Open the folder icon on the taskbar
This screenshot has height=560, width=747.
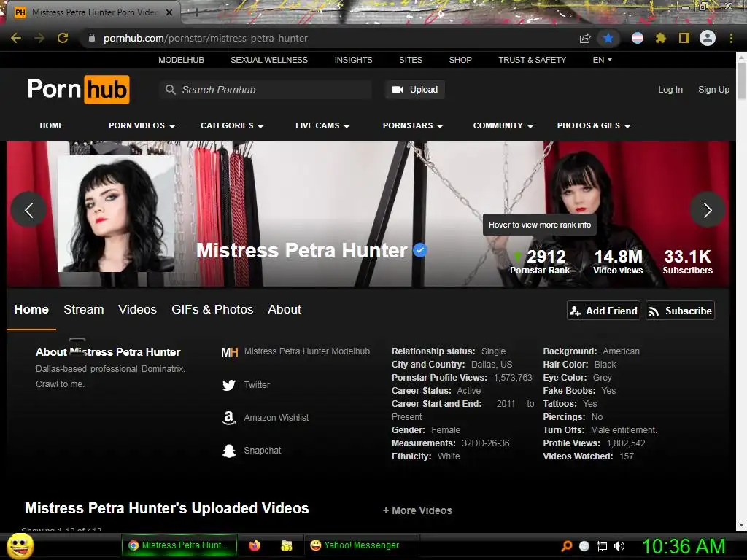pos(286,545)
